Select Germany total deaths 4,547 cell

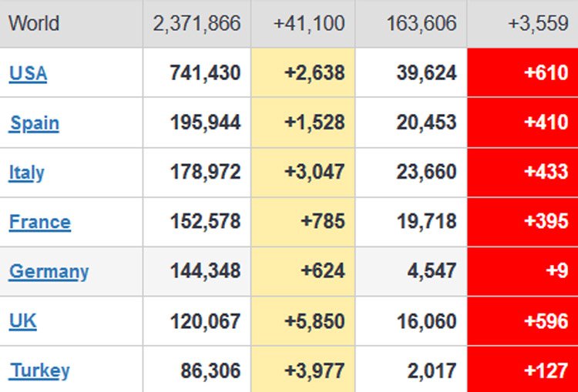435,272
